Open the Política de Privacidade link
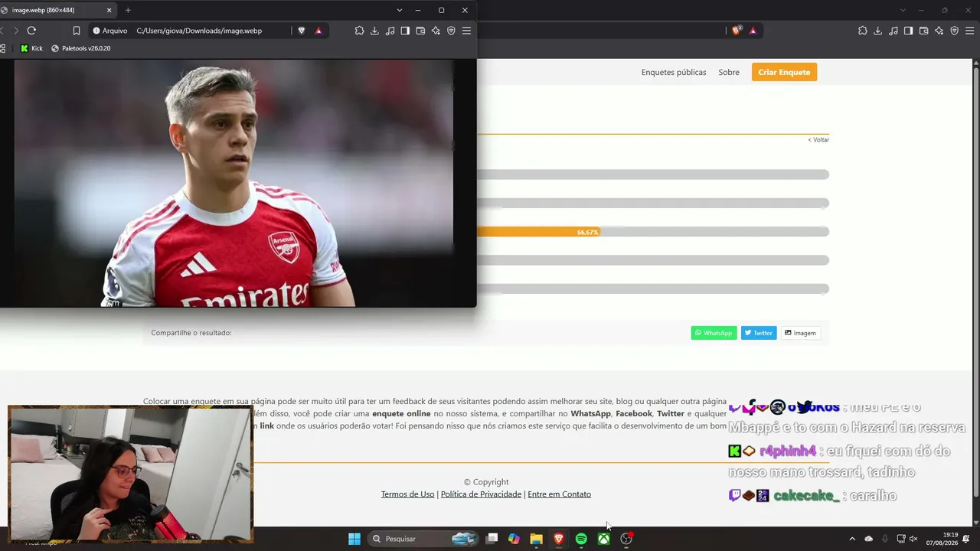 (x=481, y=494)
